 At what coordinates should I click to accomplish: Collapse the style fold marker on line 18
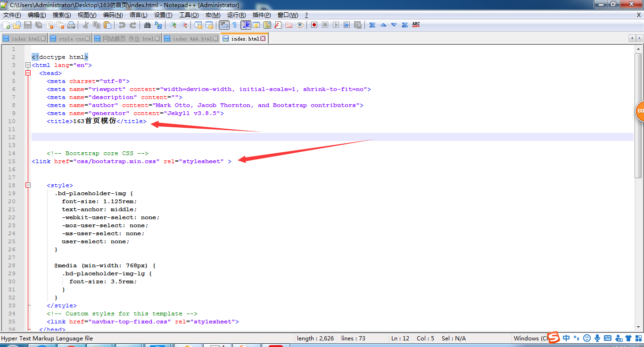point(28,185)
